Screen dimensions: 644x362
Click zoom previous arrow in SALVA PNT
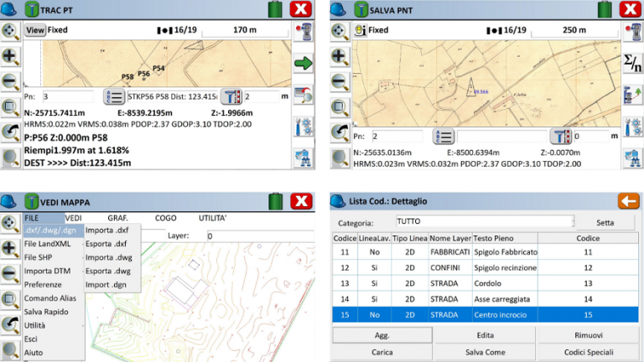340,132
